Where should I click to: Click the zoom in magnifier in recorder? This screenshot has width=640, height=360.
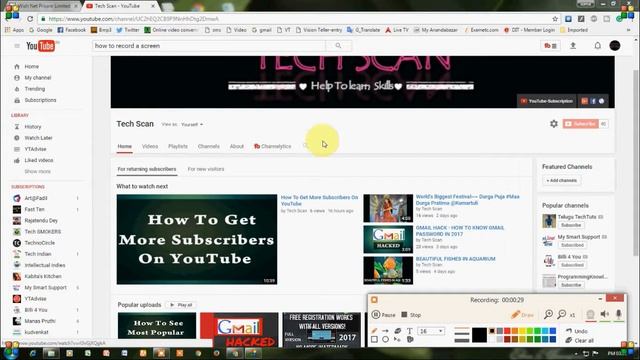(x=548, y=314)
